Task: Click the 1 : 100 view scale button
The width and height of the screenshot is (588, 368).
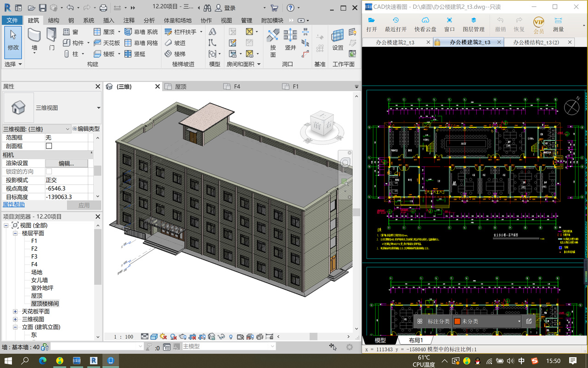Action: [x=124, y=337]
